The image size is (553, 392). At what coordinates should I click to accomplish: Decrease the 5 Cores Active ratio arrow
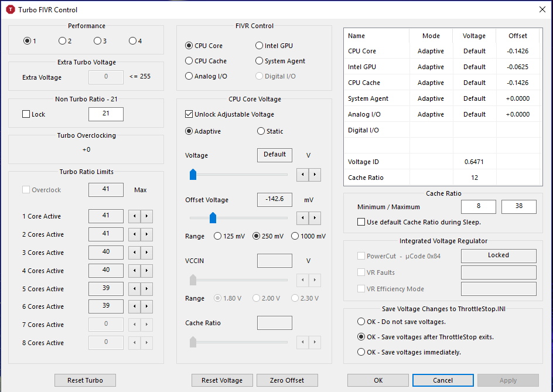[x=134, y=289]
